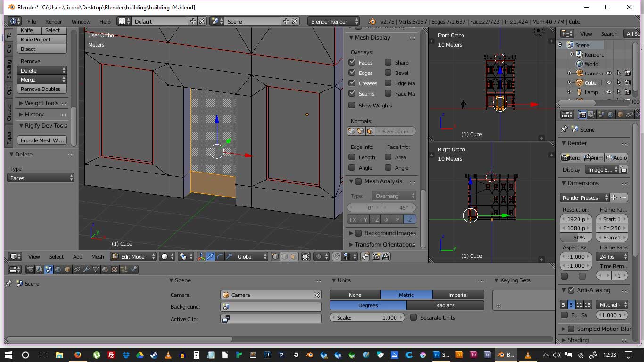Expand the Weight Tools panel
The image size is (644, 362).
click(x=41, y=103)
